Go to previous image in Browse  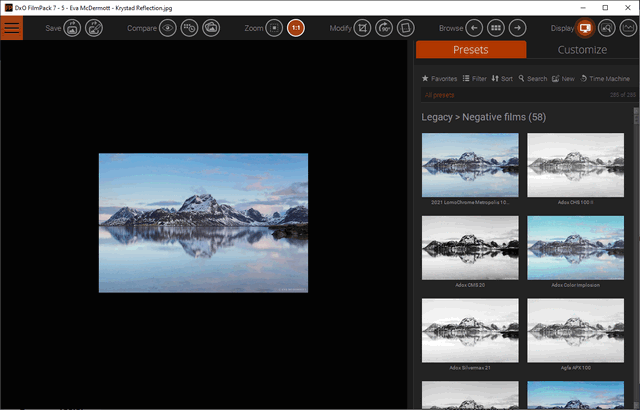[474, 27]
